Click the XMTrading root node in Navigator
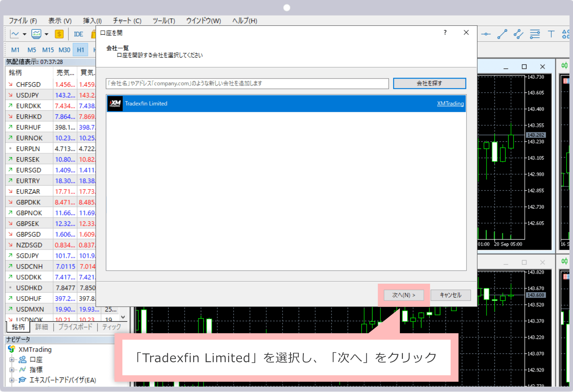The image size is (573, 392). pyautogui.click(x=35, y=349)
